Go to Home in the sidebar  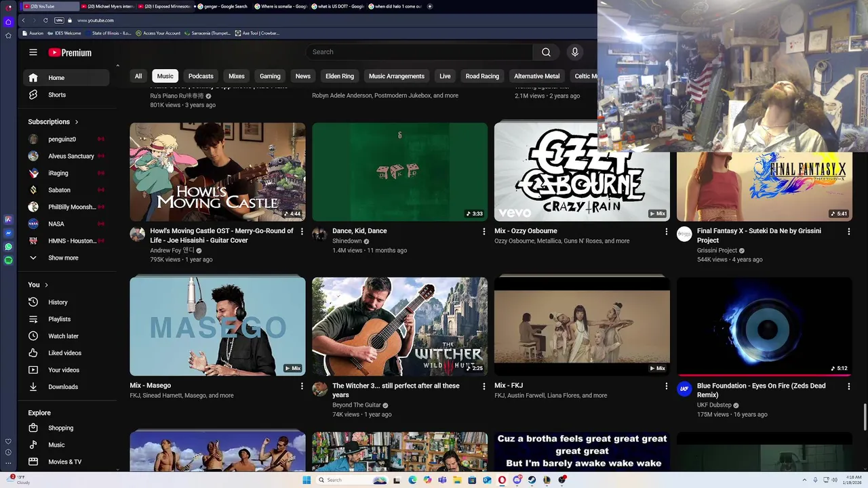(x=66, y=78)
